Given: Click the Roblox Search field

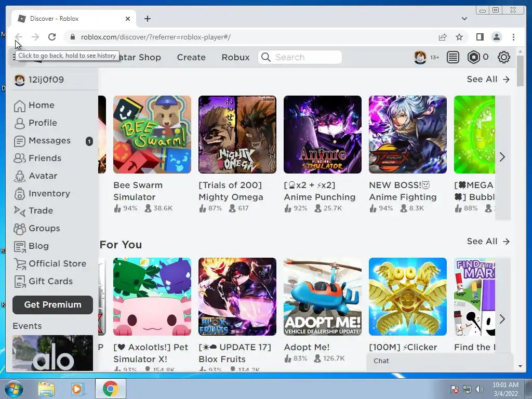Looking at the screenshot, I should click(x=300, y=57).
